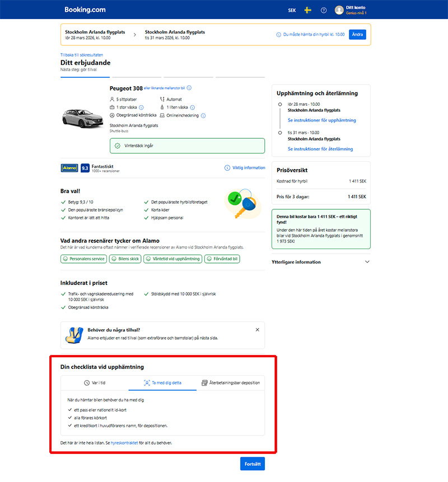
Task: Switch to the Var i tid tab
Action: tap(95, 383)
